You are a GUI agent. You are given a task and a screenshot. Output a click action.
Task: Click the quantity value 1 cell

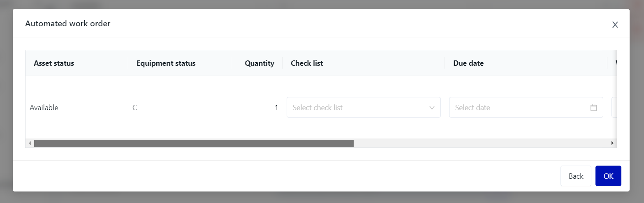pyautogui.click(x=276, y=108)
